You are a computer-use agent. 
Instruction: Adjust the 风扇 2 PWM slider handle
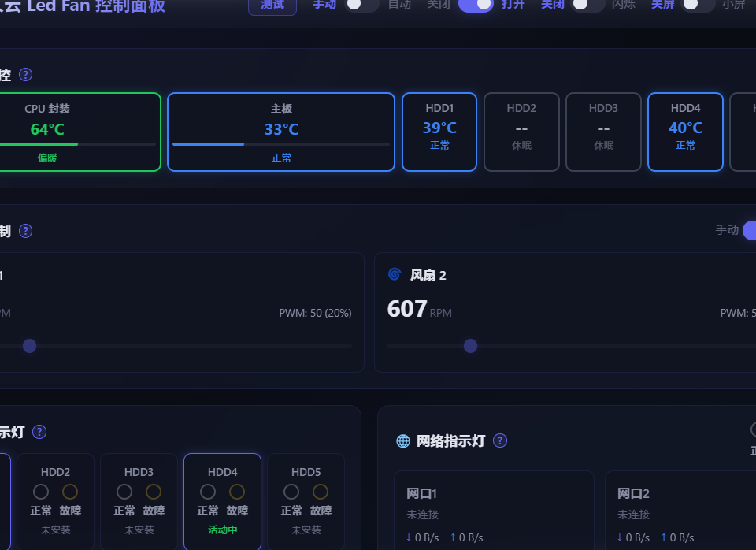tap(471, 346)
